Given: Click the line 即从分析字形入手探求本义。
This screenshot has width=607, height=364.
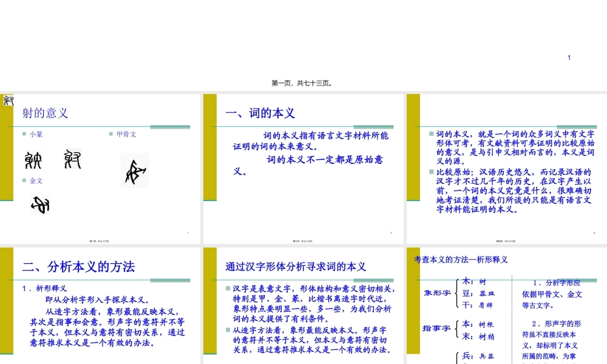Looking at the screenshot, I should pos(98,300).
